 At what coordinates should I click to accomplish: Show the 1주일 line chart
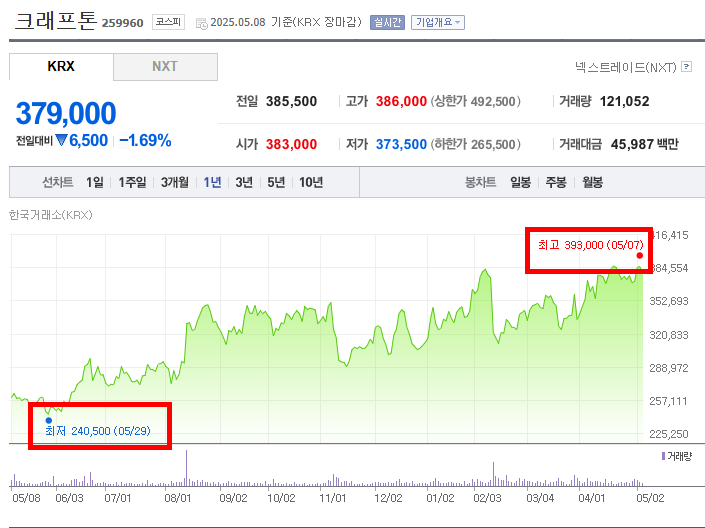(132, 182)
